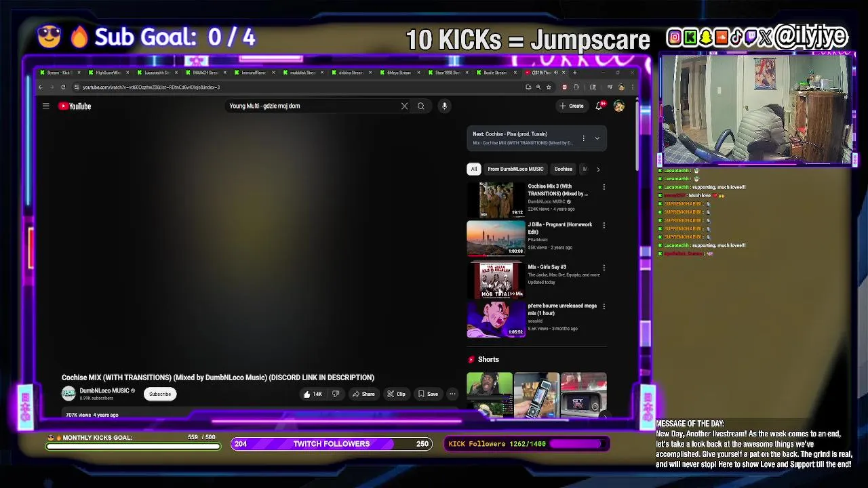The image size is (868, 488).
Task: Click the site info icon beside the URL
Action: [x=76, y=87]
